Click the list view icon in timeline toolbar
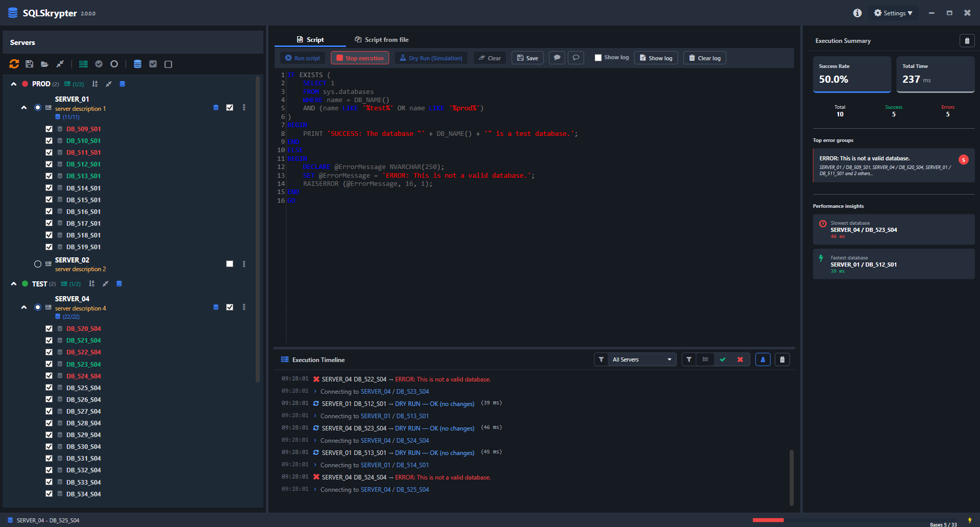Viewport: 980px width, 527px height. click(x=705, y=360)
